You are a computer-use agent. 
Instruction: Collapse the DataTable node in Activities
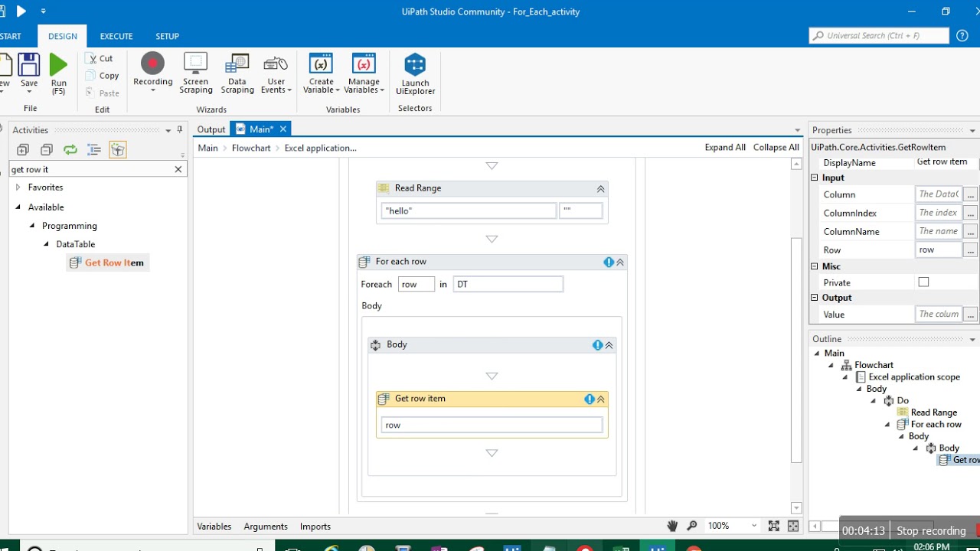pyautogui.click(x=46, y=244)
